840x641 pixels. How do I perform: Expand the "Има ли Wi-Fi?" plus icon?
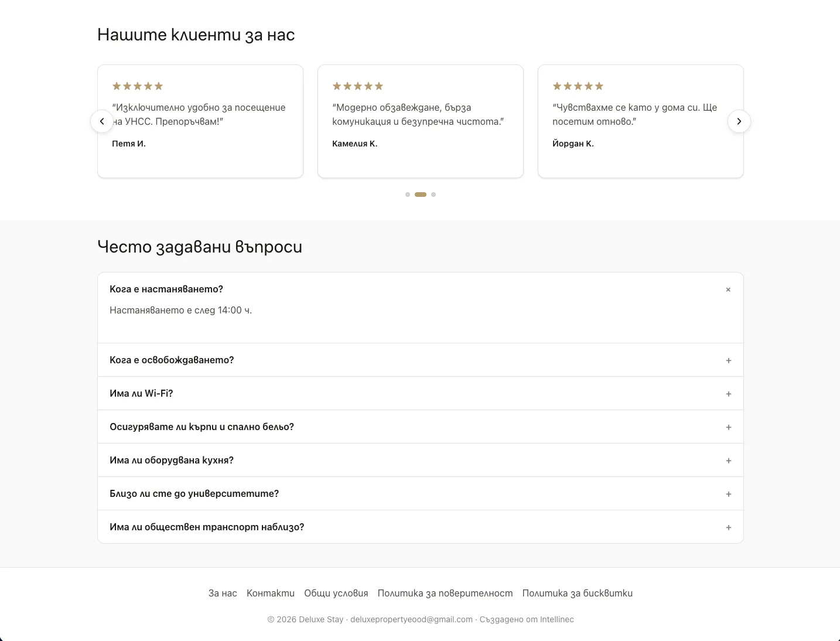[x=729, y=394]
